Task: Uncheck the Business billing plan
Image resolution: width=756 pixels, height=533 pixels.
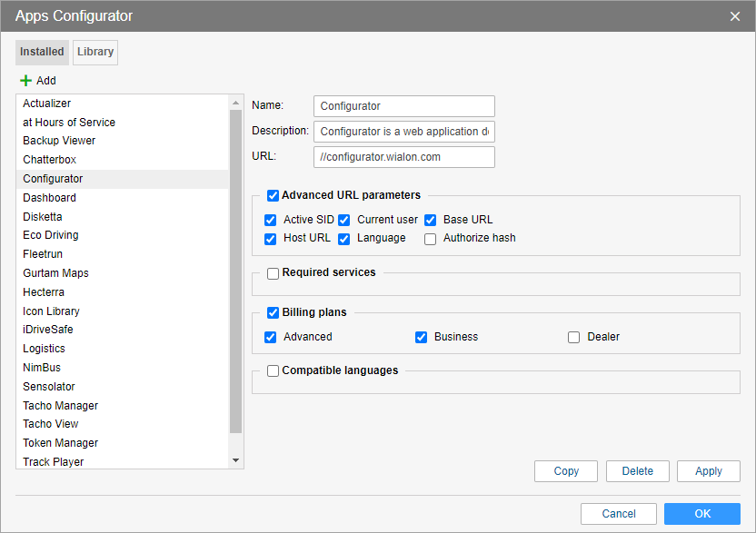Action: (421, 338)
